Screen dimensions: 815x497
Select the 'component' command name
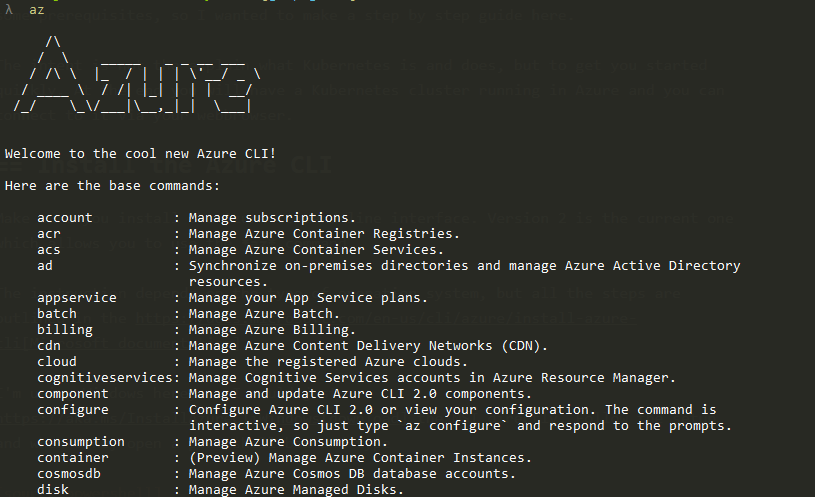pos(73,393)
